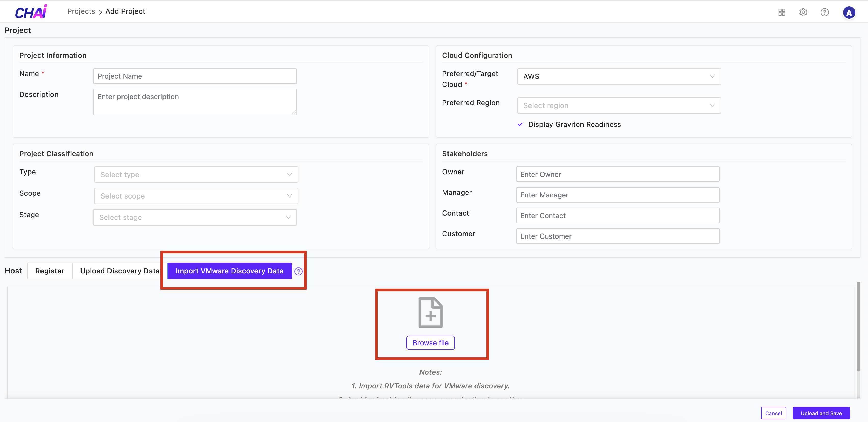868x422 pixels.
Task: Switch to the Register tab
Action: 49,271
